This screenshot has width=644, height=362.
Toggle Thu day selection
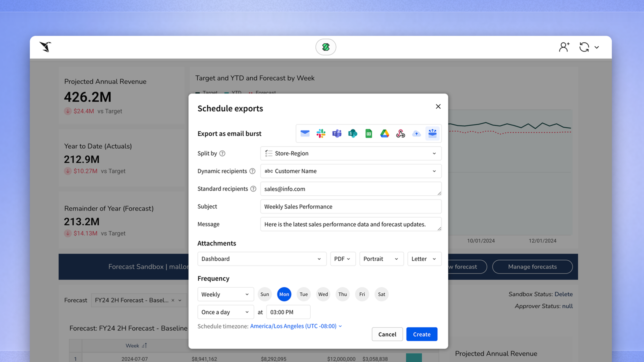pyautogui.click(x=343, y=294)
